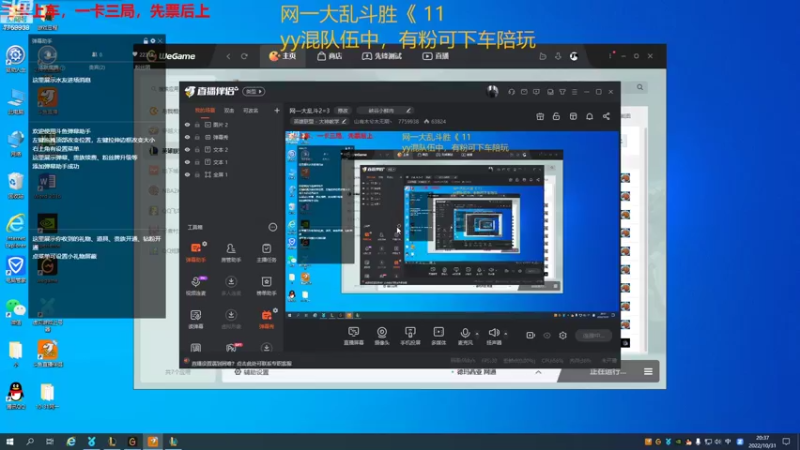Hide the 文本 2 source layer

pos(187,149)
